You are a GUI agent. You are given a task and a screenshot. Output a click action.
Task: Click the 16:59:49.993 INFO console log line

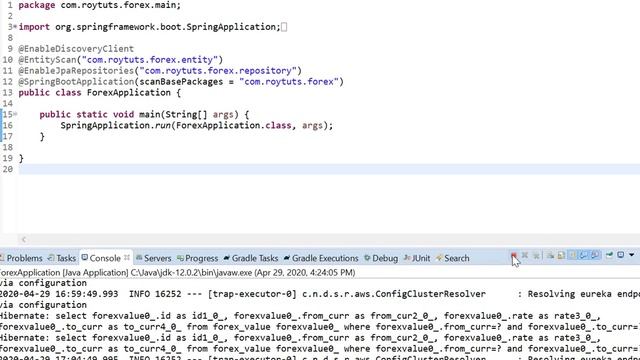click(x=320, y=294)
